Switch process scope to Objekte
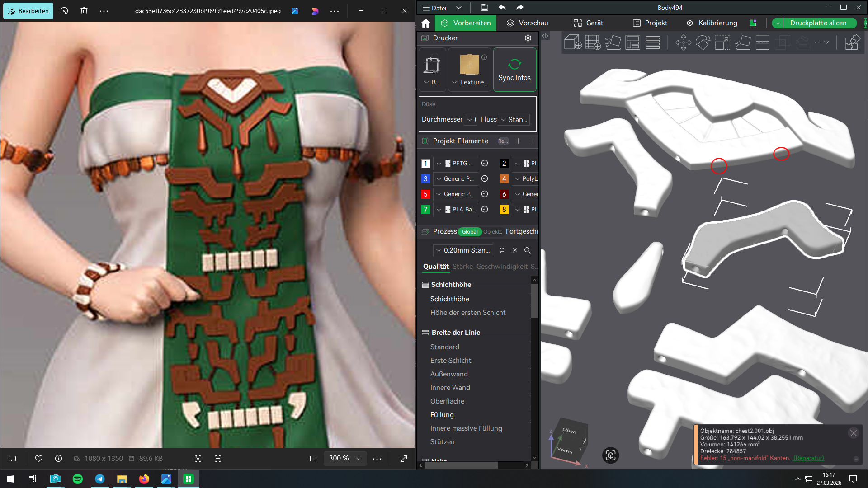 [x=493, y=232]
